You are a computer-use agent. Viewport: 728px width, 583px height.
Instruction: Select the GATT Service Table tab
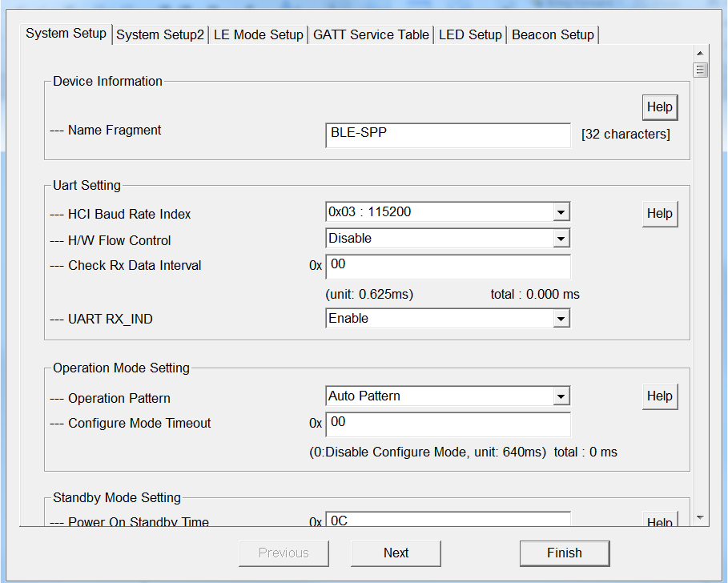tap(371, 35)
